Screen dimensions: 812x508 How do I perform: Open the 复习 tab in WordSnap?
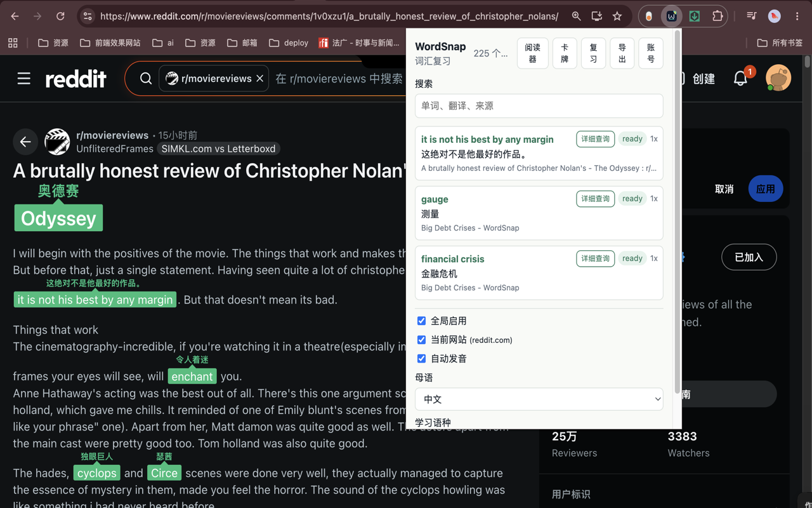593,53
